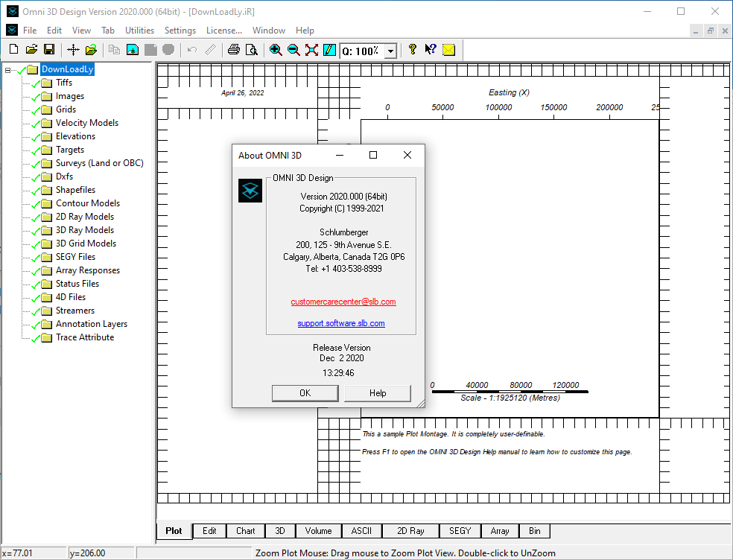Click the folder with green arrow icon
Screen dimensions: 733x560
tap(91, 50)
